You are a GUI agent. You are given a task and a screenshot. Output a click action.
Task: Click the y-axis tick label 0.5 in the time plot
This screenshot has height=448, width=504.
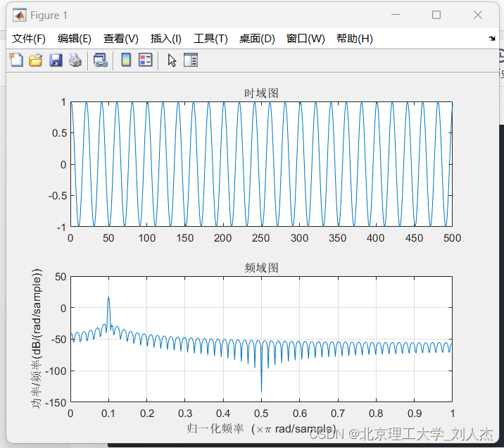click(59, 133)
